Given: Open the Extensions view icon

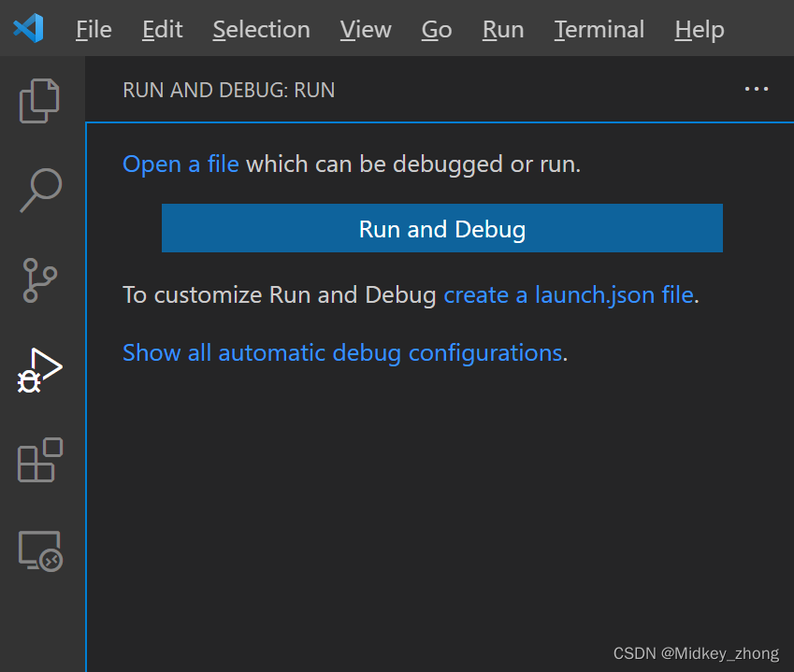Looking at the screenshot, I should 39,460.
